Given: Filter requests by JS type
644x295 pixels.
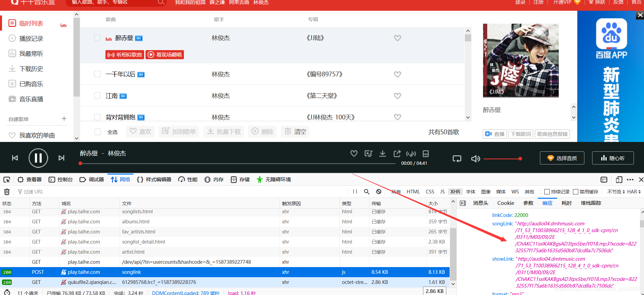Looking at the screenshot, I should click(442, 192).
